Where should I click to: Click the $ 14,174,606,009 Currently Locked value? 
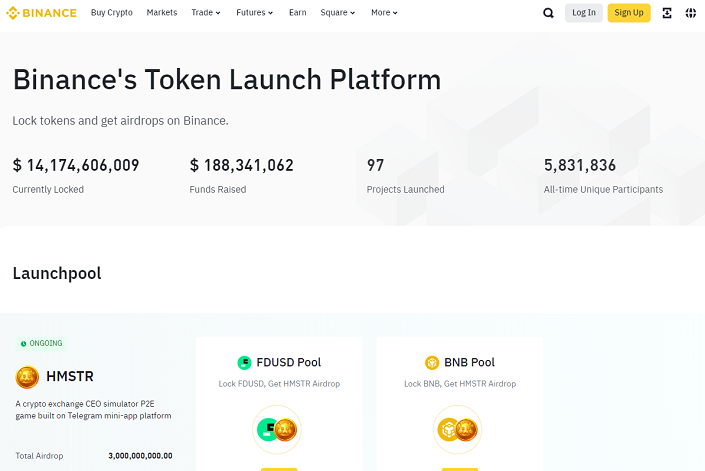pos(76,165)
